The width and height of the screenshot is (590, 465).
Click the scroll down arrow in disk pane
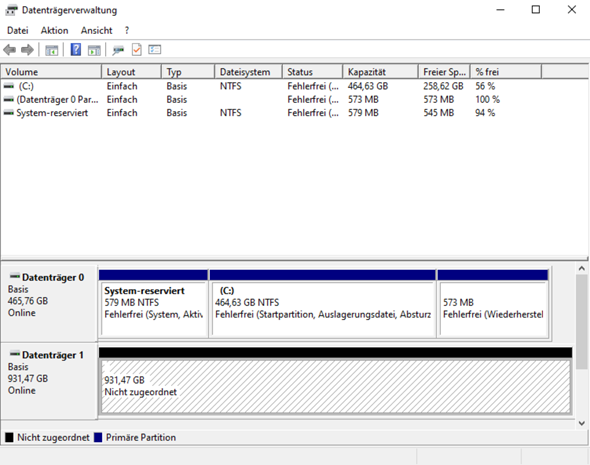click(x=582, y=423)
